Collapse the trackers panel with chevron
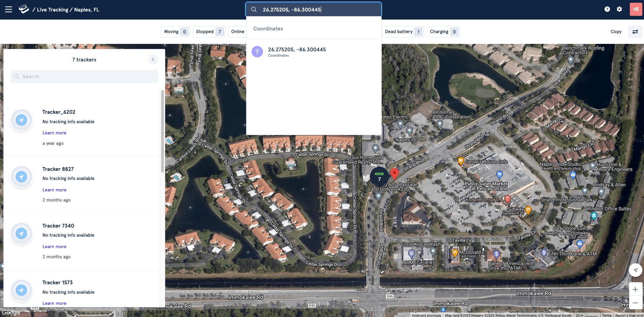 point(153,59)
